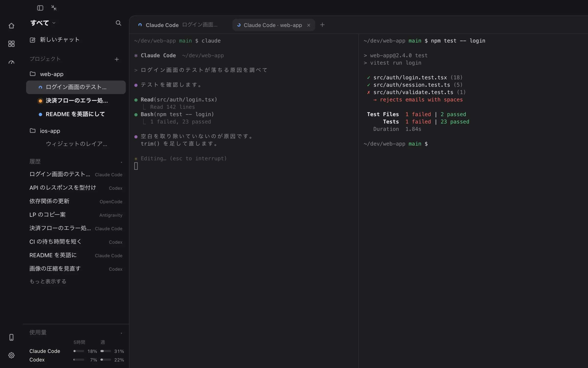Open history item CI の待ち時間を短く
The image size is (588, 368).
(x=76, y=242)
